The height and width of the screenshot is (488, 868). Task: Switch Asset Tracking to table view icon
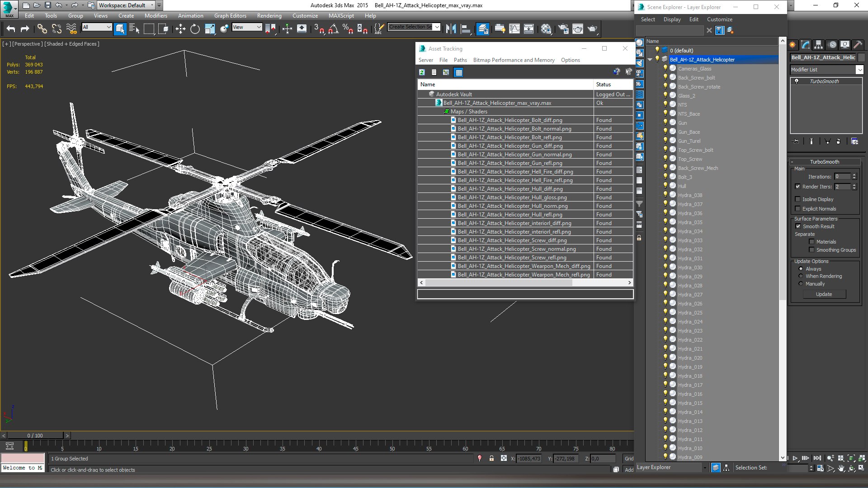(x=459, y=72)
